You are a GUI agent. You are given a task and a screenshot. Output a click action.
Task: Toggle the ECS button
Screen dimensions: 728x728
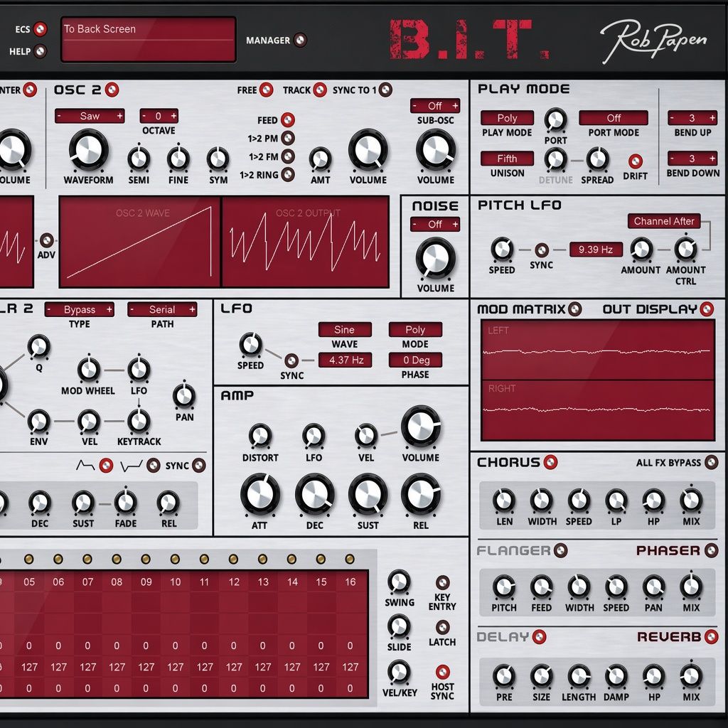pos(41,29)
